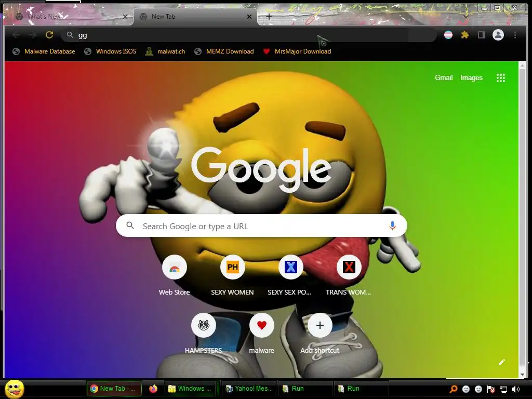Open the red X shortcut tile
The width and height of the screenshot is (532, 399).
tap(349, 267)
